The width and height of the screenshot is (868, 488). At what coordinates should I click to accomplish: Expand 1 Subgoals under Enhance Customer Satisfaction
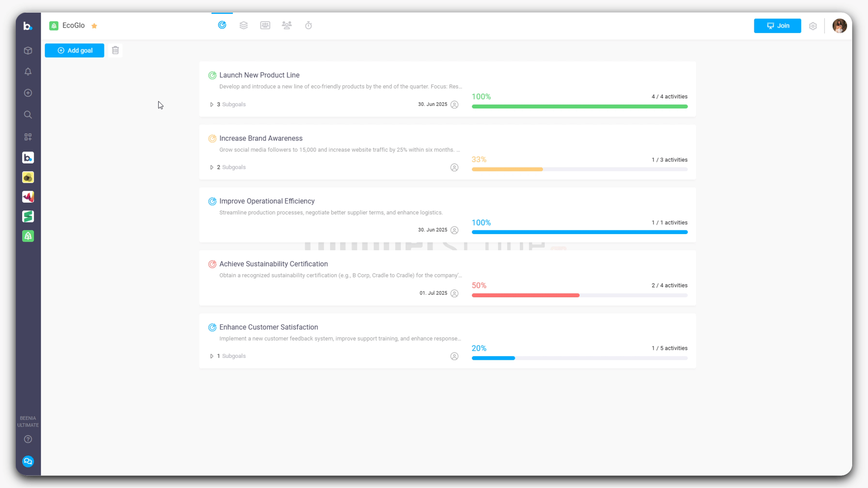point(212,356)
